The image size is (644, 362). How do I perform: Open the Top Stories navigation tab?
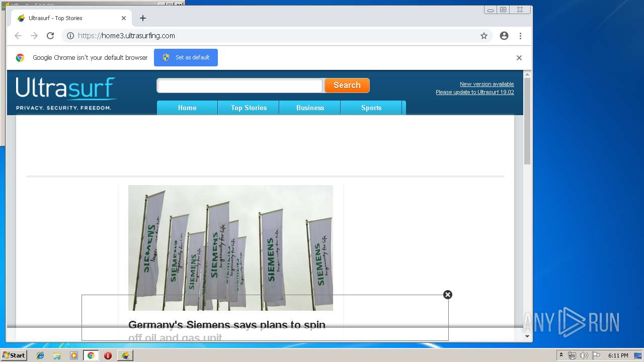(x=249, y=108)
